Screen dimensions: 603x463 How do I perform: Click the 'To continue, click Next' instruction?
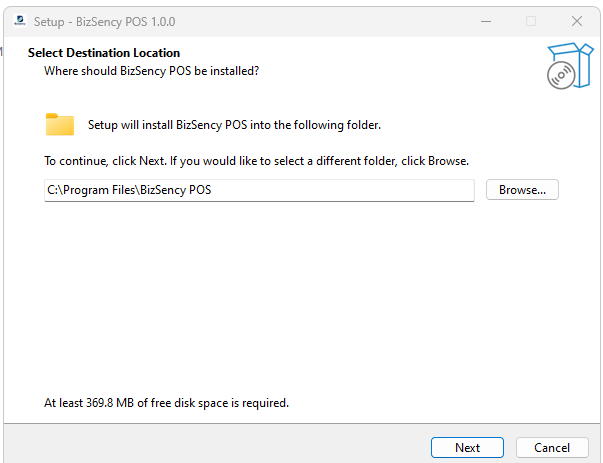click(257, 161)
